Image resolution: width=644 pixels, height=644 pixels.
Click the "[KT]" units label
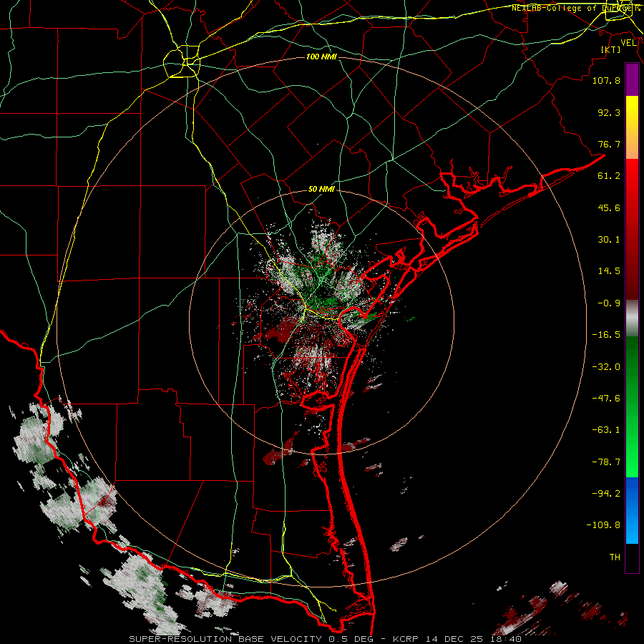tap(611, 49)
